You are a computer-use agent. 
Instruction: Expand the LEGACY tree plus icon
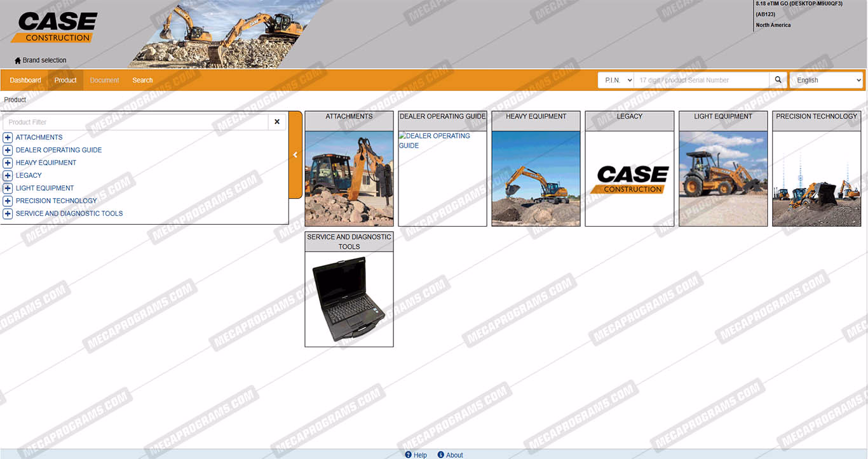coord(8,176)
